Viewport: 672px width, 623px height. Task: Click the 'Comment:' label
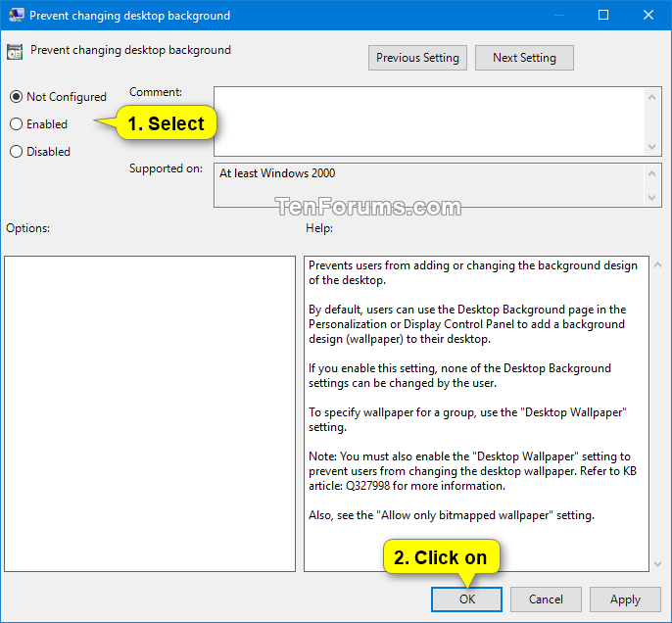click(x=156, y=92)
